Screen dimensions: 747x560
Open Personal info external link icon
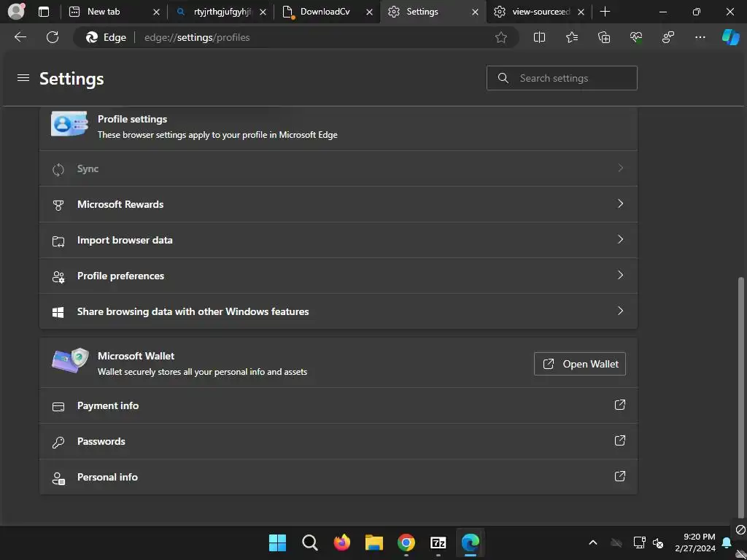point(620,476)
